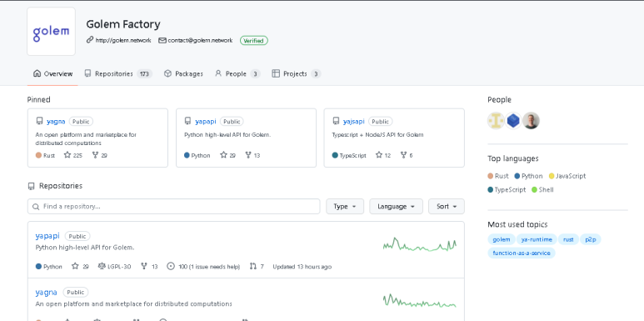Image resolution: width=644 pixels, height=321 pixels.
Task: Click forks count 13 on yapapi list row
Action: point(149,266)
